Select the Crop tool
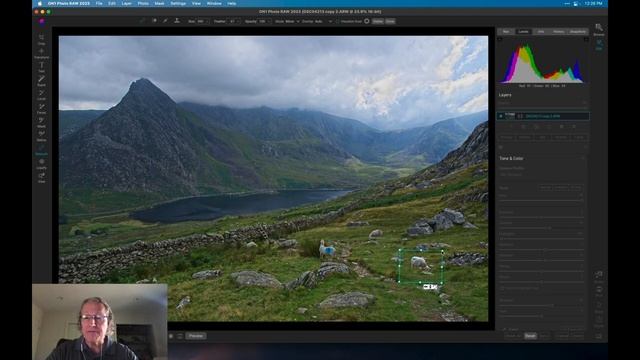The width and height of the screenshot is (640, 360). point(41,39)
